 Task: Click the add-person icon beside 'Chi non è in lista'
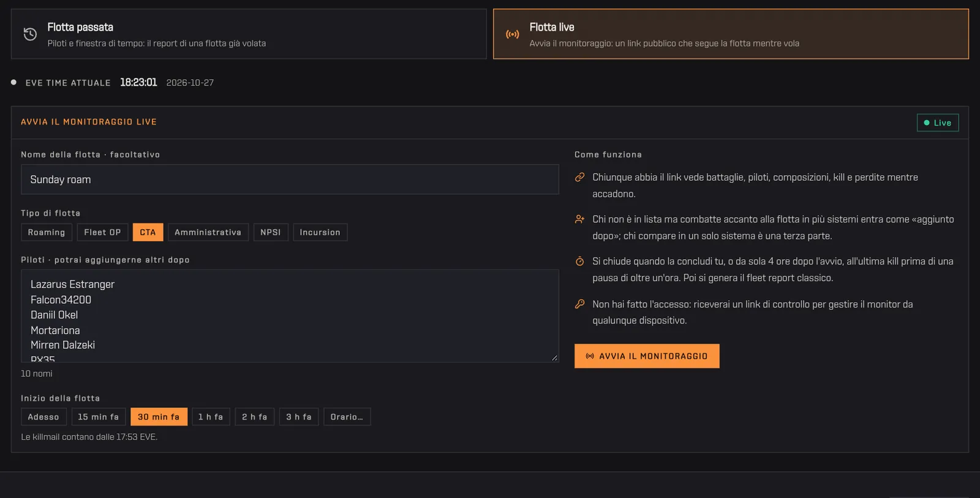click(x=579, y=219)
